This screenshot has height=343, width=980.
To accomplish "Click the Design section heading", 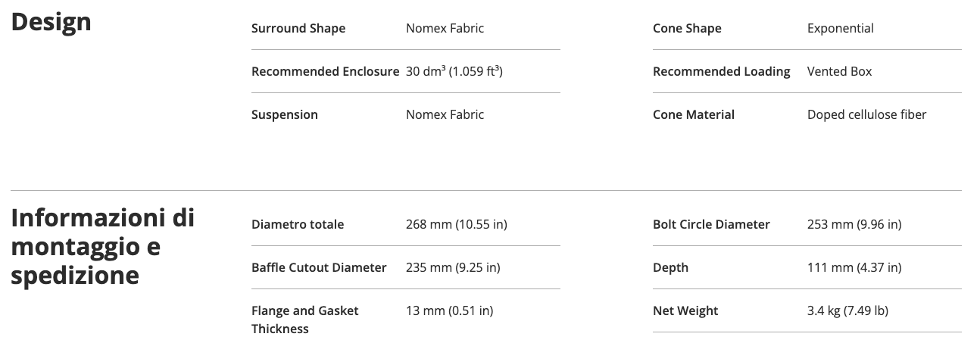I will (51, 22).
